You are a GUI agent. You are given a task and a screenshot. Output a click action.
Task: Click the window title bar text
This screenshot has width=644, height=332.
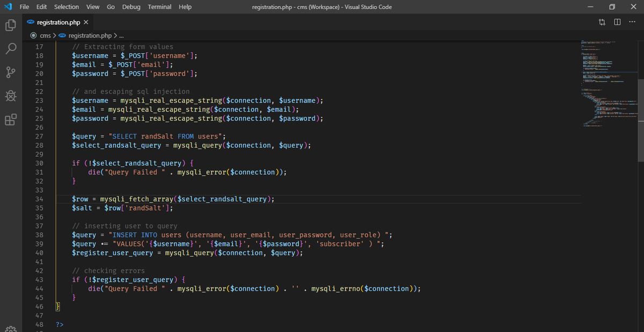point(321,7)
